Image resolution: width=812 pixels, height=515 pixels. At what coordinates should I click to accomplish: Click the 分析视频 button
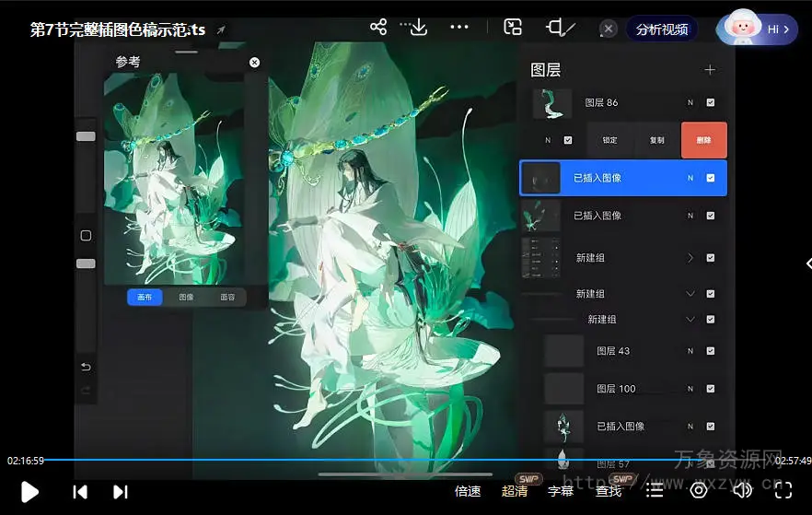(x=662, y=29)
